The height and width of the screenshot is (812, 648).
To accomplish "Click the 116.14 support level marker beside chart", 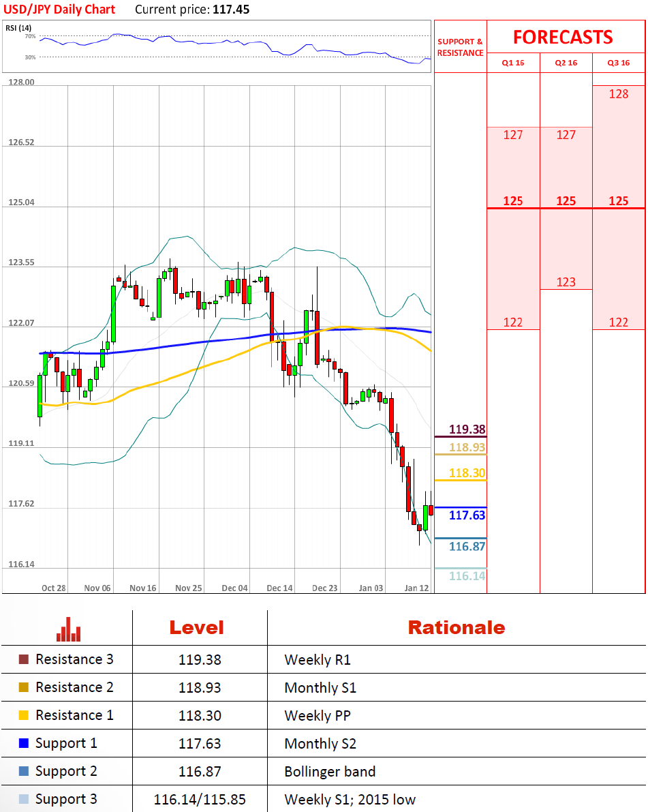I will coord(467,576).
